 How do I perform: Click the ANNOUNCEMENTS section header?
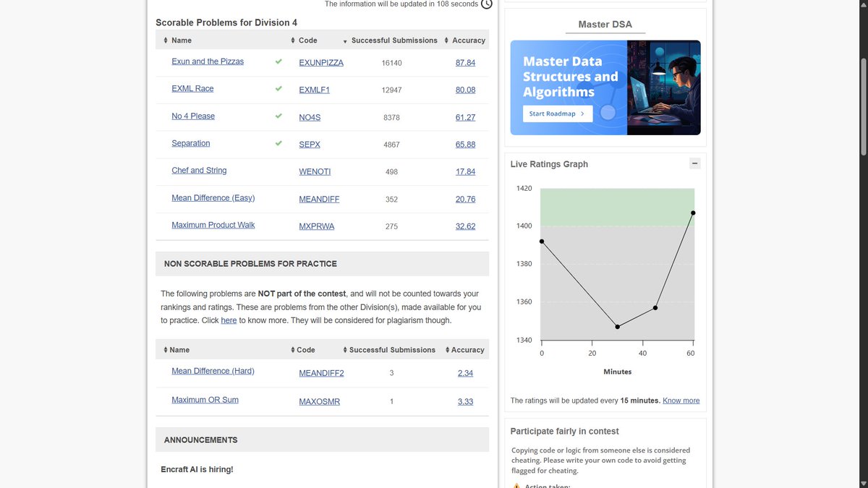(x=323, y=440)
